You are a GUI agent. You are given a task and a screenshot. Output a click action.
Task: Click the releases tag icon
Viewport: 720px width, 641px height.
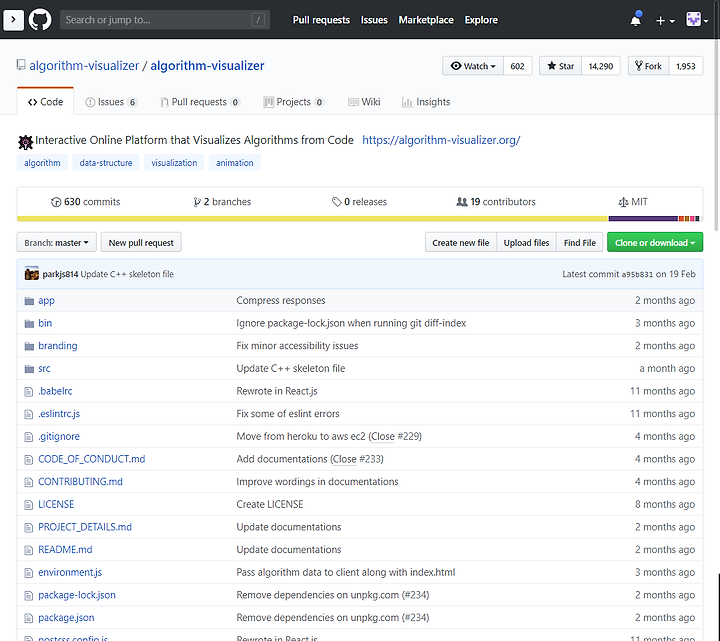(x=337, y=202)
